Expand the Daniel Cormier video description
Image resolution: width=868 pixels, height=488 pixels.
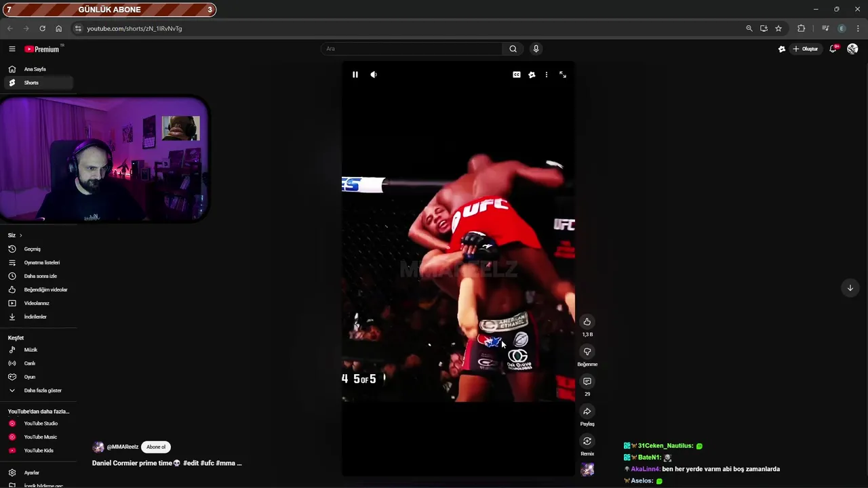coord(167,463)
